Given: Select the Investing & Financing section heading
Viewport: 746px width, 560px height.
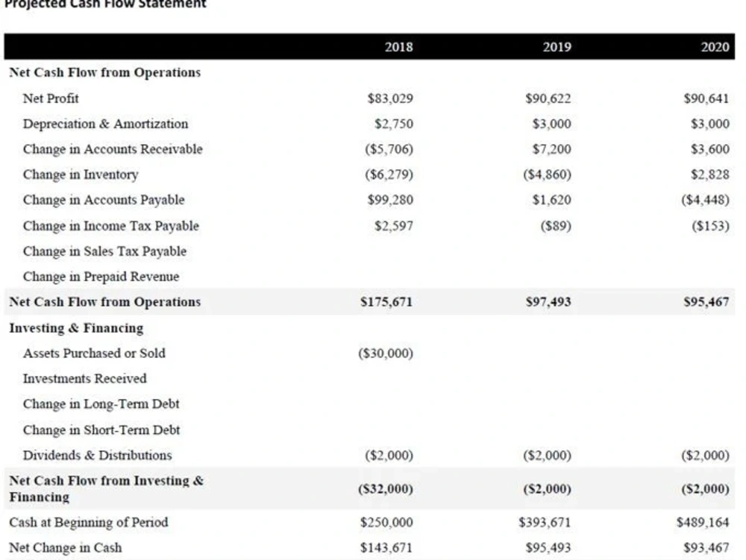Looking at the screenshot, I should [76, 328].
